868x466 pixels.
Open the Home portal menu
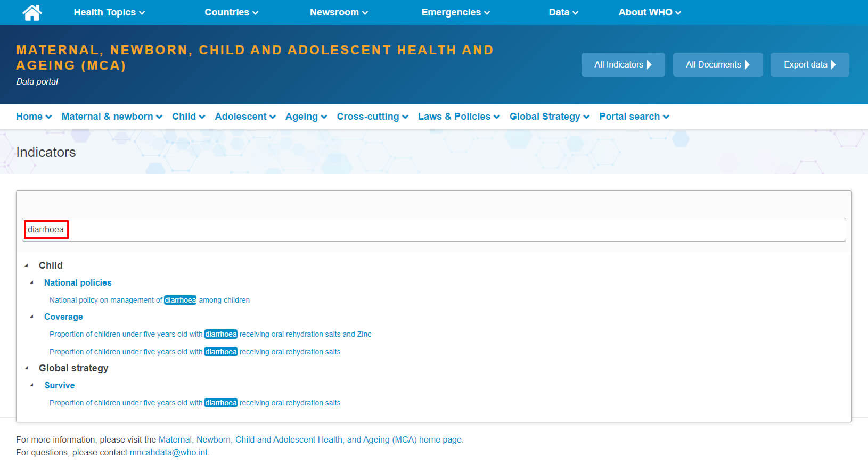pyautogui.click(x=34, y=117)
